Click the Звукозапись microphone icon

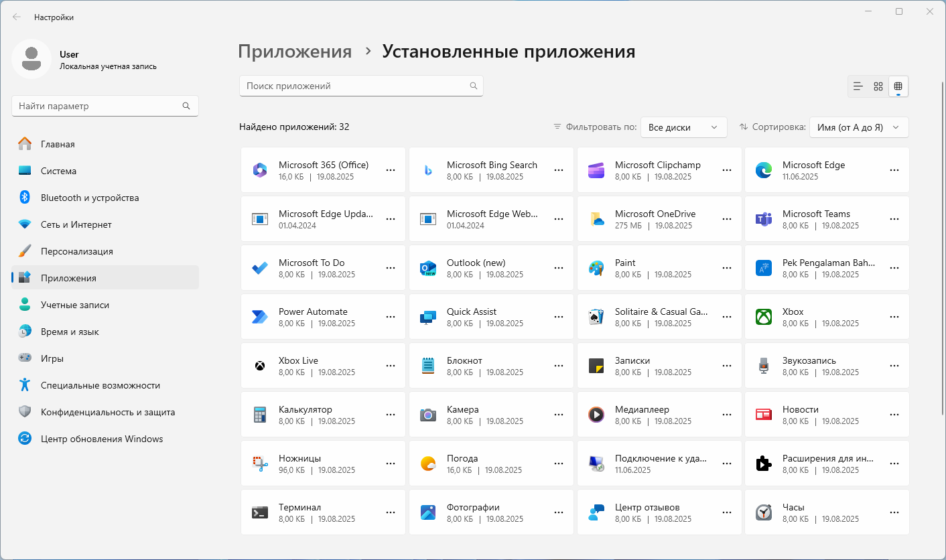coord(764,366)
